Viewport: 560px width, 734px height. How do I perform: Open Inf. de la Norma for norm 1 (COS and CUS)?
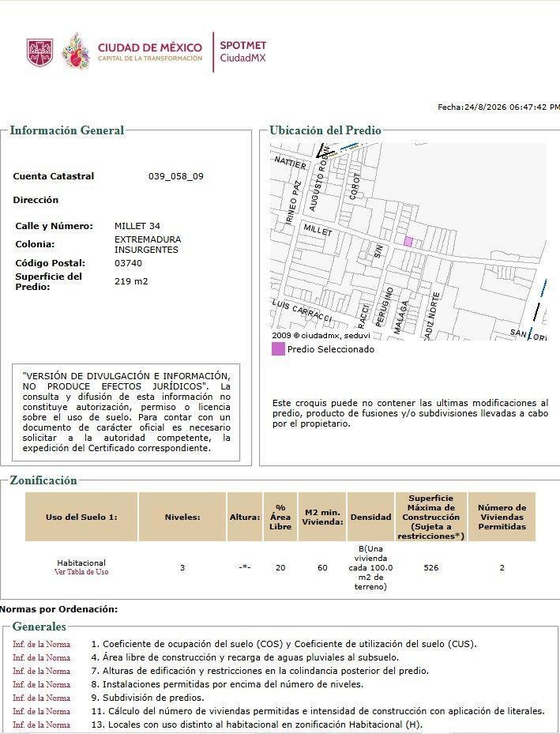42,644
